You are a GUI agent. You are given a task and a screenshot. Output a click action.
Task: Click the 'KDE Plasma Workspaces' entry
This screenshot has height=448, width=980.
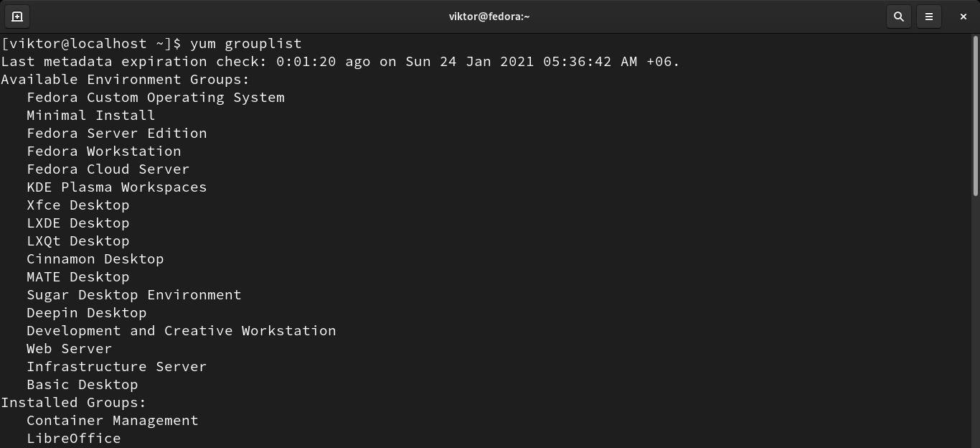pos(117,187)
